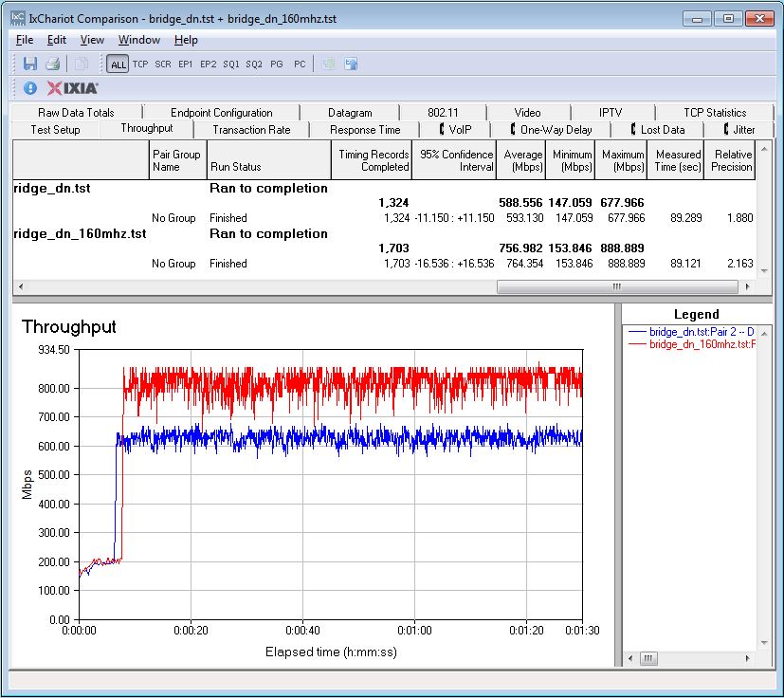Toggle the EP2 filter button

pyautogui.click(x=208, y=64)
